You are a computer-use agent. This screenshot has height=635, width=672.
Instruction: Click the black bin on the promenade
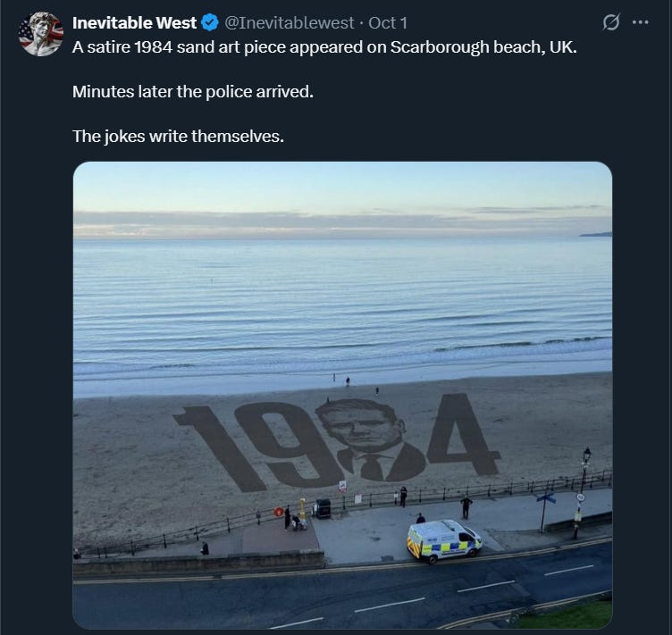323,508
